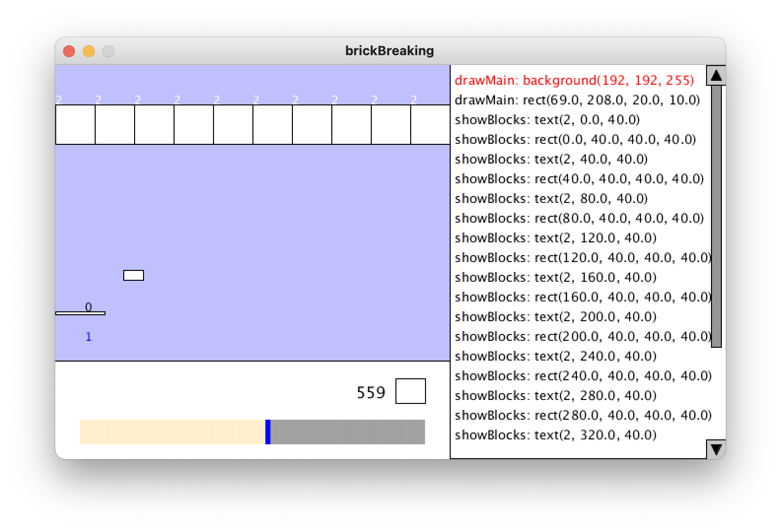Click the vertical scrollbar thumb in log list
This screenshot has height=532, width=781.
click(716, 216)
